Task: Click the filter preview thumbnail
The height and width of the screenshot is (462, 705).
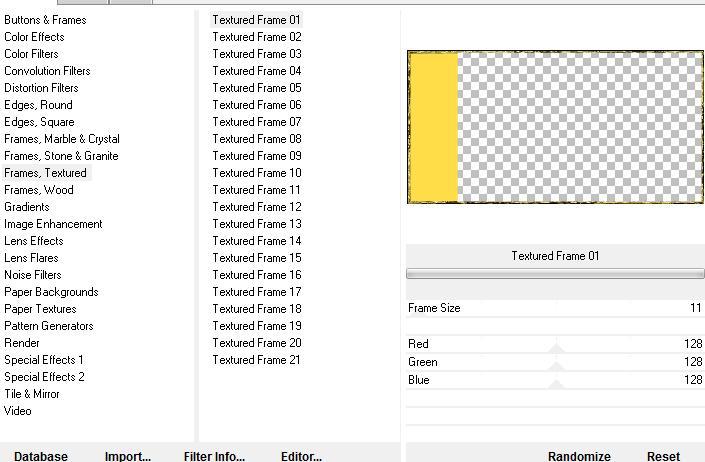Action: pyautogui.click(x=555, y=127)
